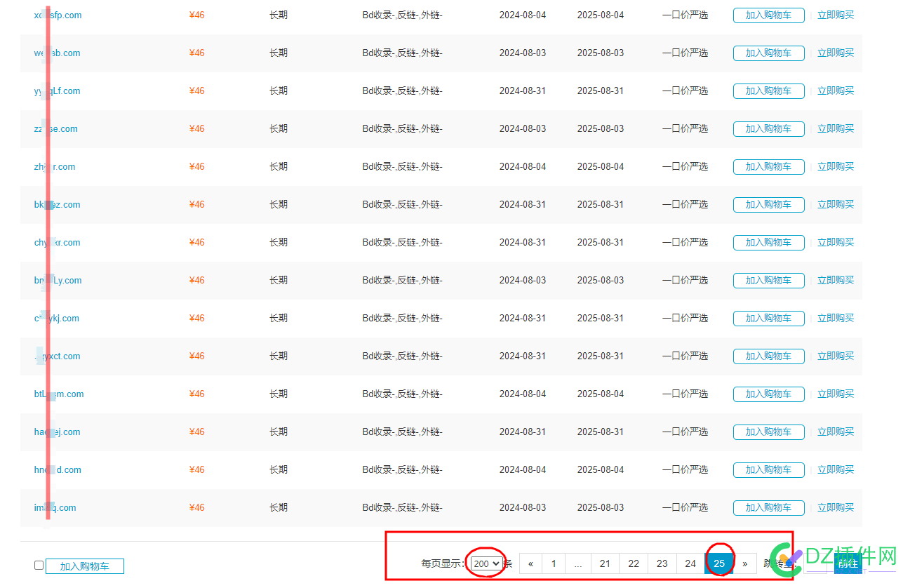Click 立即购买 for the br…Ly.com row
This screenshot has height=588, width=910.
click(836, 280)
